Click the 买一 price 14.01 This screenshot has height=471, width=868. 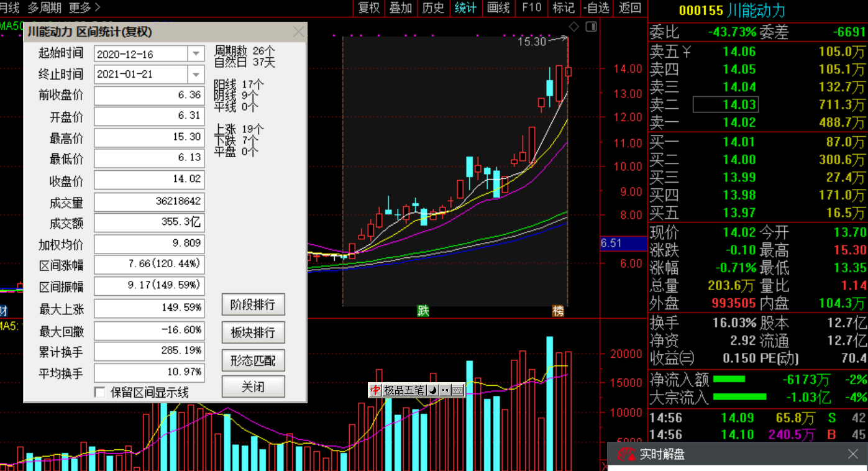click(739, 142)
